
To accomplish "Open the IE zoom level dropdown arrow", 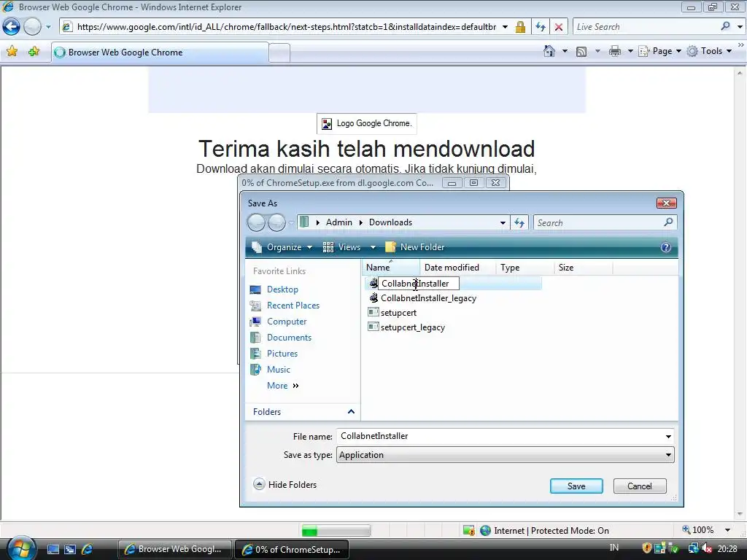I will tap(727, 531).
